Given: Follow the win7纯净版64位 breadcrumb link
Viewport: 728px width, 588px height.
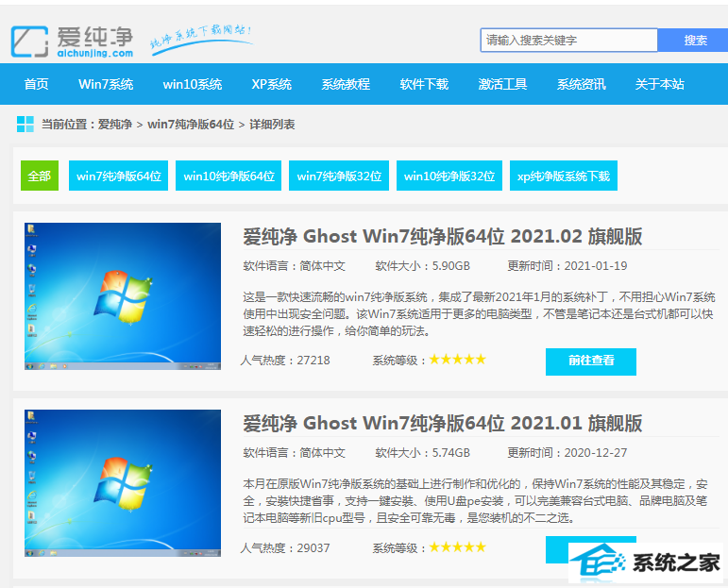Looking at the screenshot, I should (x=191, y=125).
